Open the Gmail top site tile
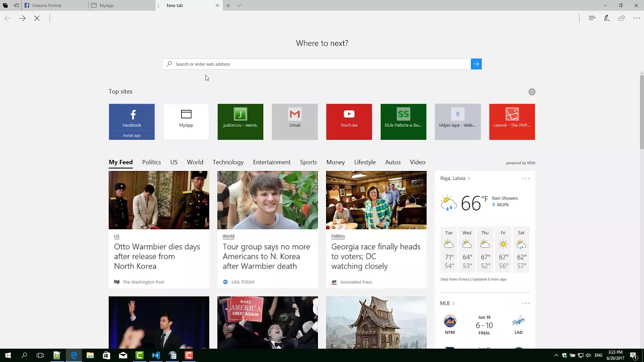Screen dimensions: 644x362 point(295,122)
